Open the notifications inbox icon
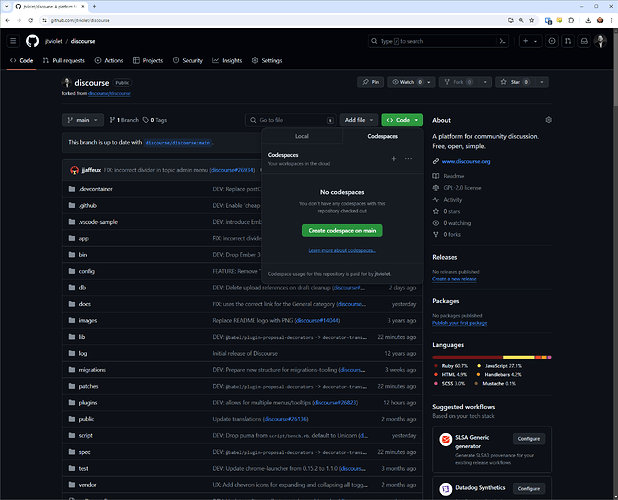 point(584,41)
